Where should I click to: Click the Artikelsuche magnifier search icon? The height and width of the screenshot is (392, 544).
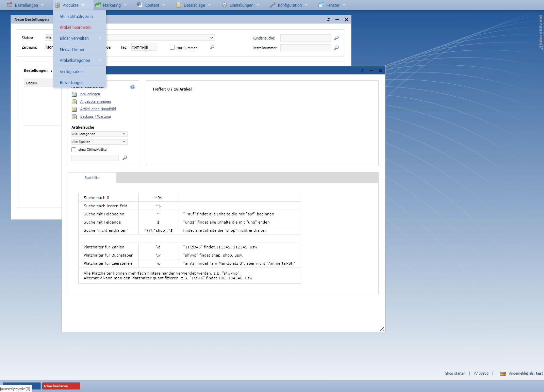[x=125, y=158]
